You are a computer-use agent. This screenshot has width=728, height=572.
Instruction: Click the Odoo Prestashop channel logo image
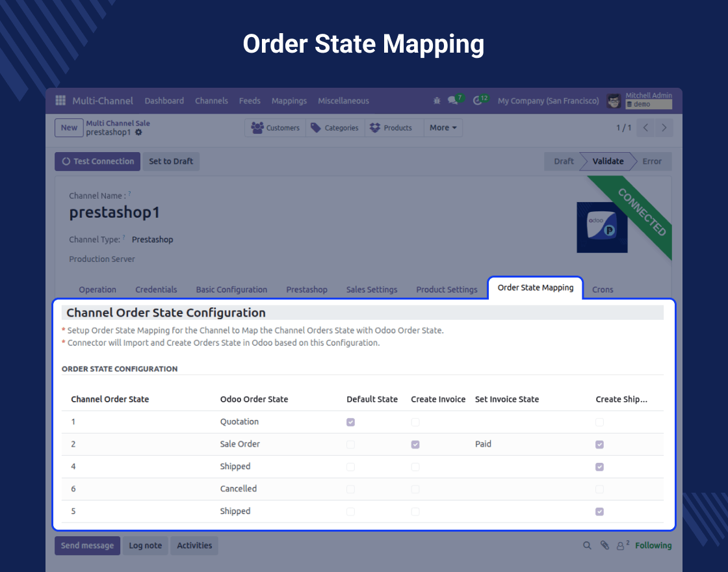point(602,227)
